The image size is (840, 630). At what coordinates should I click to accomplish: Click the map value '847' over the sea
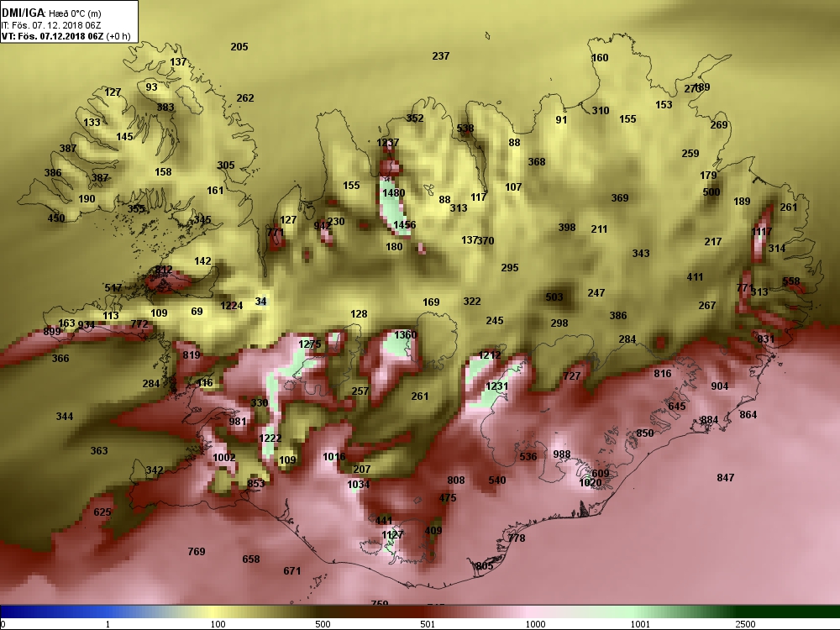pos(726,479)
